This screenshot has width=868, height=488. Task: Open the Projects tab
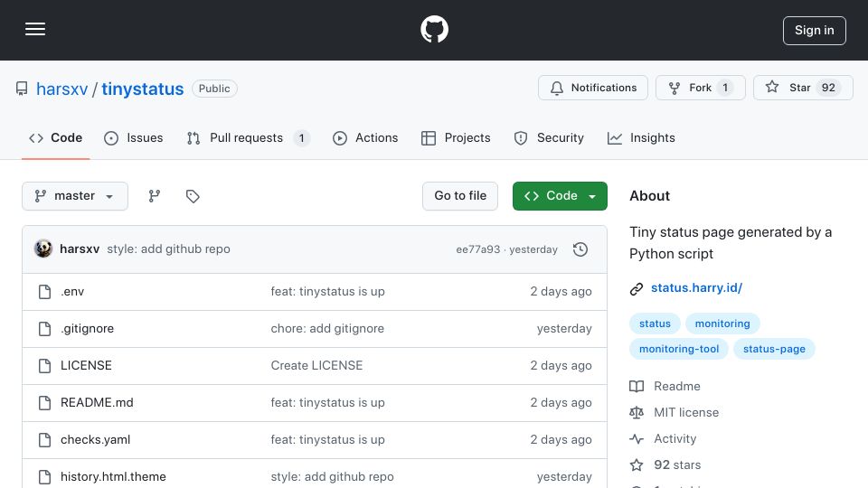(x=456, y=137)
